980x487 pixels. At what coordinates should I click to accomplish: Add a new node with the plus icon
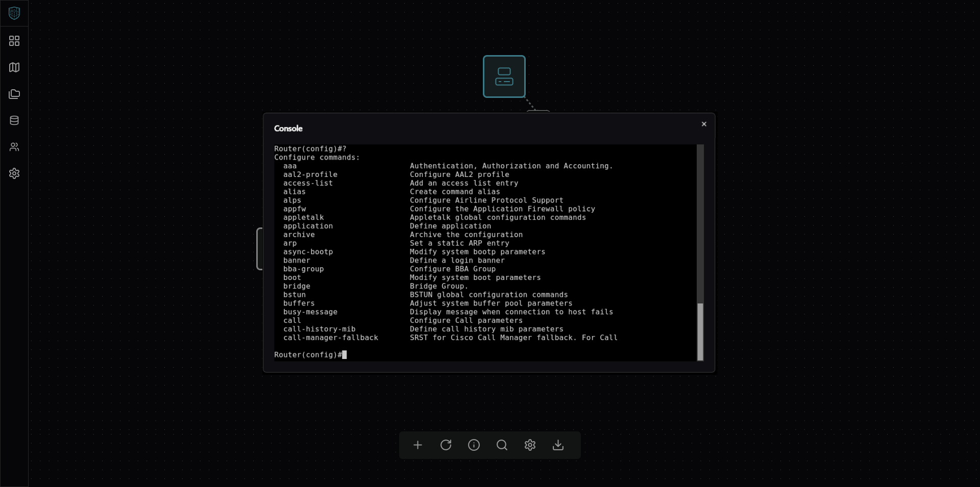418,445
